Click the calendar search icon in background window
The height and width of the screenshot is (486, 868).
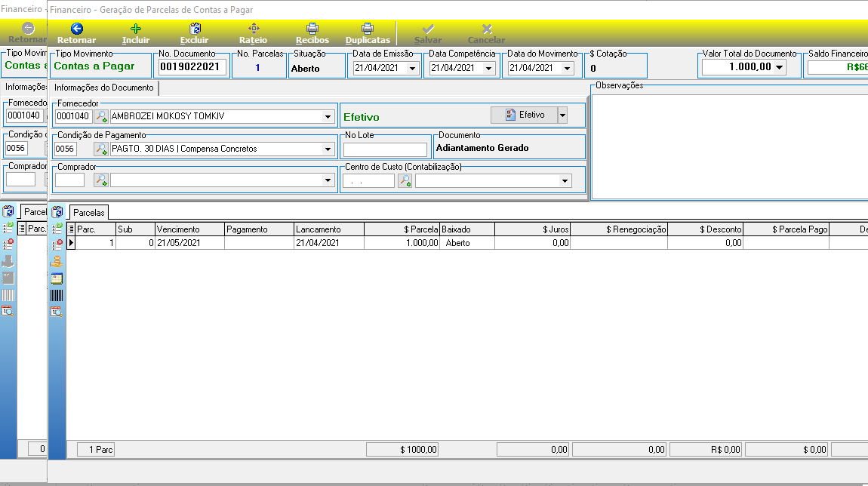coord(8,311)
